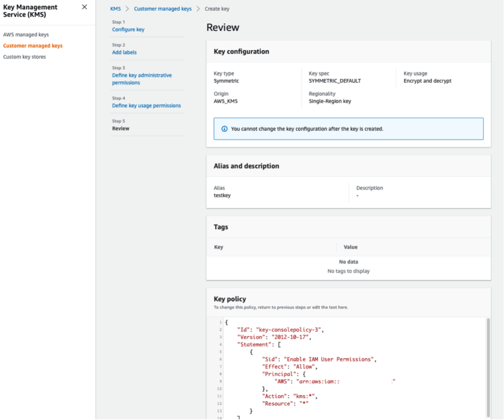504x420 pixels.
Task: Open Step 2 Add labels
Action: [x=124, y=52]
